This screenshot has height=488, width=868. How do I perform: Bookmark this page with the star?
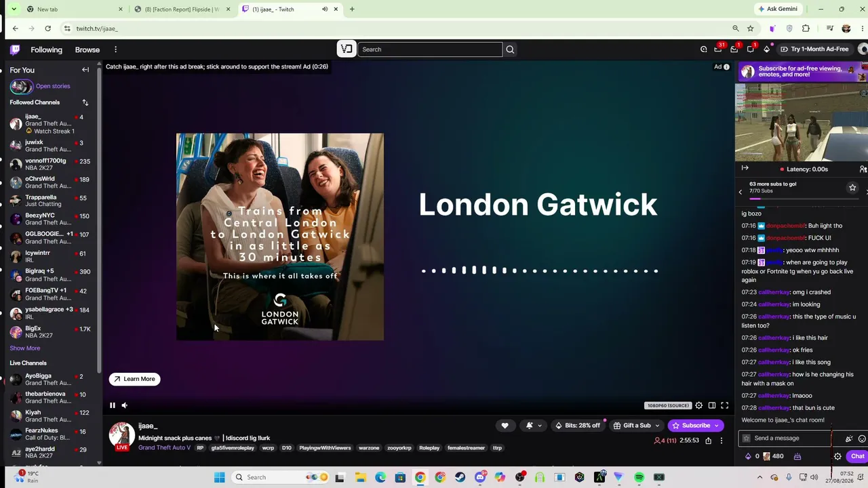point(751,28)
